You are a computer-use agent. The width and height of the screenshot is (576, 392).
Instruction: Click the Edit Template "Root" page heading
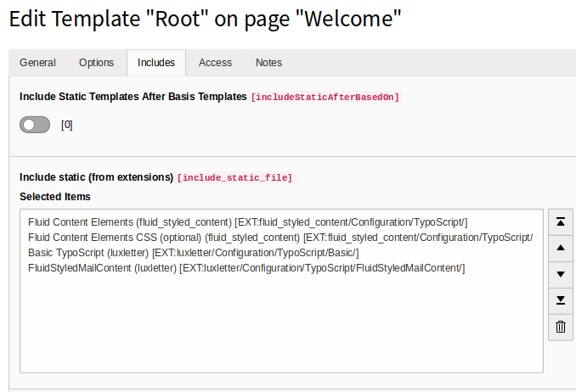point(205,19)
